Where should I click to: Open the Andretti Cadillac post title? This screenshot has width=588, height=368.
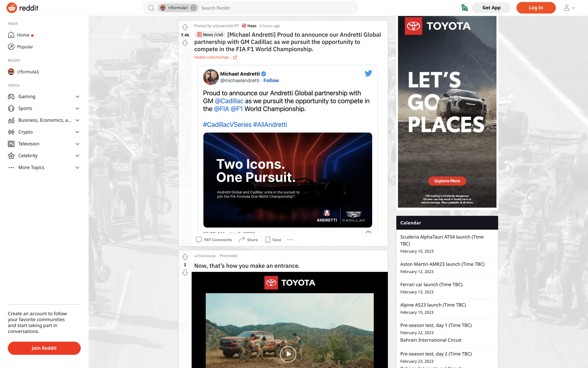288,42
